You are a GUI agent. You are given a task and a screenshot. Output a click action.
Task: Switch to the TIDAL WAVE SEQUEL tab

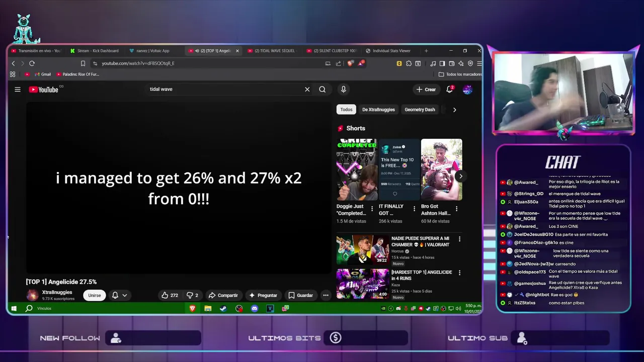coord(272,51)
